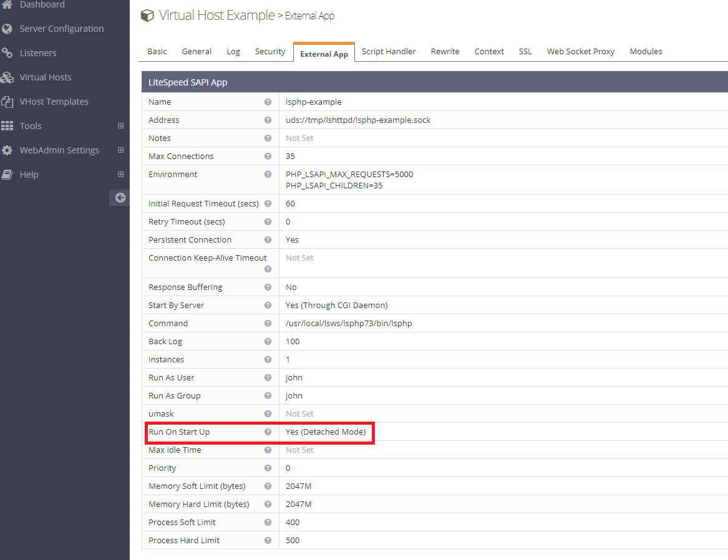Show help for Process Soft Limit
728x560 pixels.
coord(268,523)
